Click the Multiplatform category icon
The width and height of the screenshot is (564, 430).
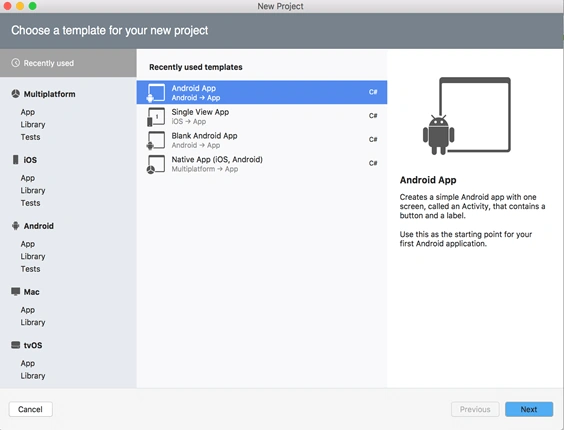point(15,94)
